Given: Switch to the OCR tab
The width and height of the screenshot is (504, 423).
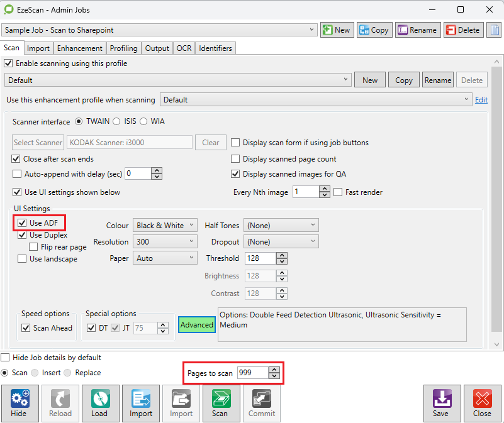Looking at the screenshot, I should [x=184, y=48].
